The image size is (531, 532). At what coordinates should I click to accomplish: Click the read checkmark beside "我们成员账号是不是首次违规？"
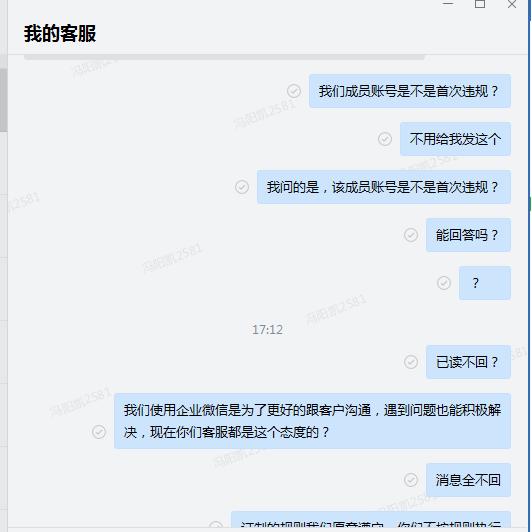(294, 91)
